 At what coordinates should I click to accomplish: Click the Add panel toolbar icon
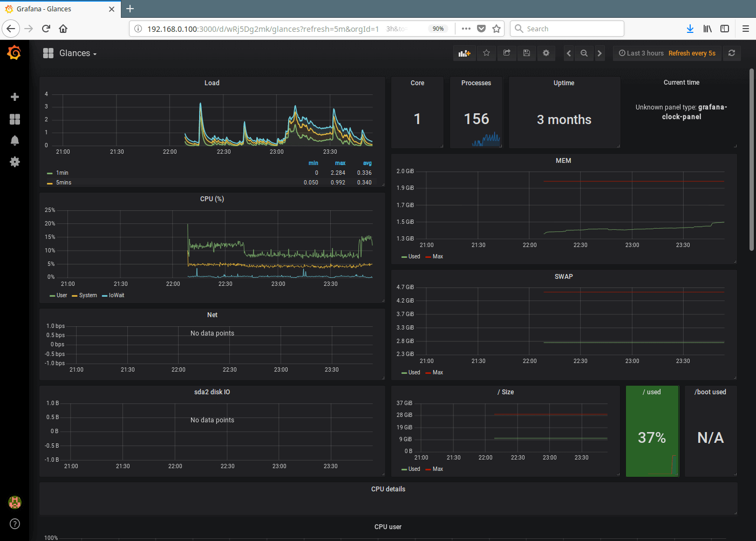464,53
